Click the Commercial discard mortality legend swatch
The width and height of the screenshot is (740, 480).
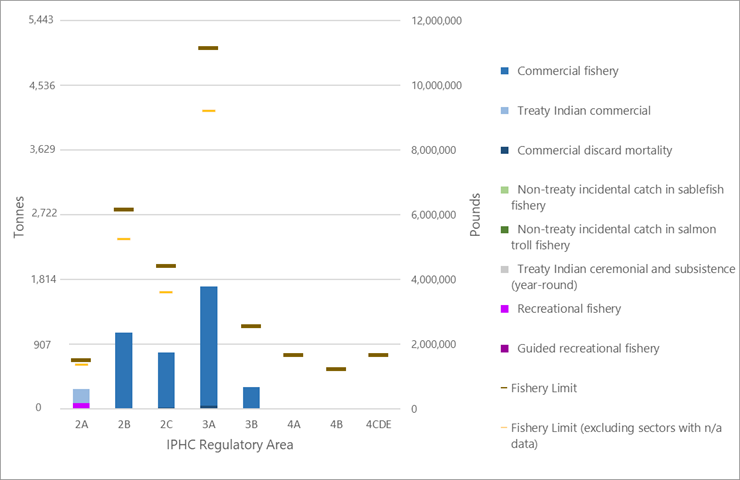[x=504, y=151]
